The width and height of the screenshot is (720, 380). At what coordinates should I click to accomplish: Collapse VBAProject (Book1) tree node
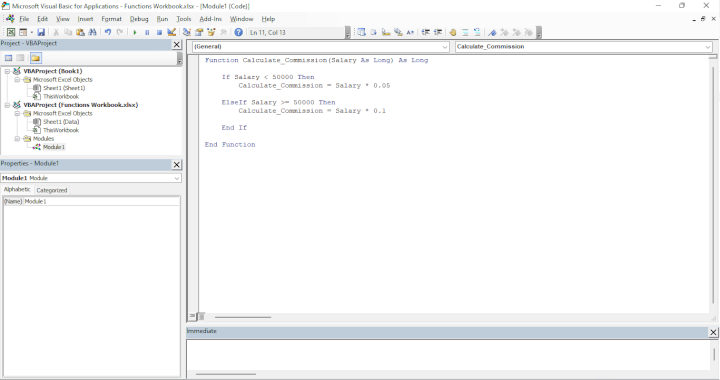pos(7,71)
